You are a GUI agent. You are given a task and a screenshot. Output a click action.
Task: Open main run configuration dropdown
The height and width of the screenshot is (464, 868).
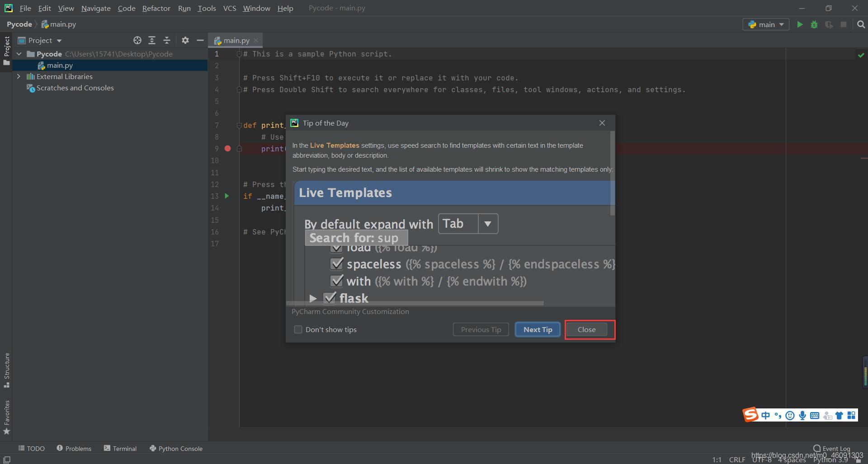(x=766, y=24)
